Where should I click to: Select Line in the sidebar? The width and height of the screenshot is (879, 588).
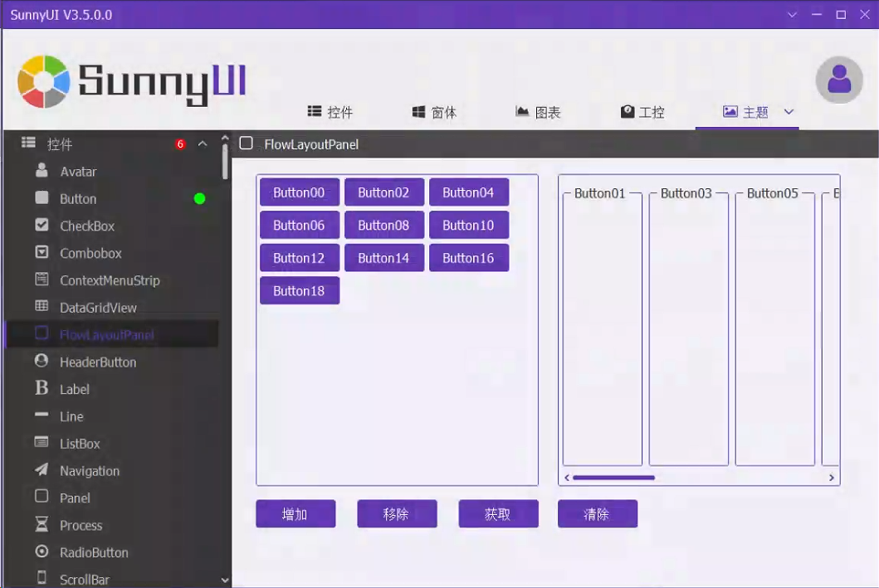coord(111,416)
